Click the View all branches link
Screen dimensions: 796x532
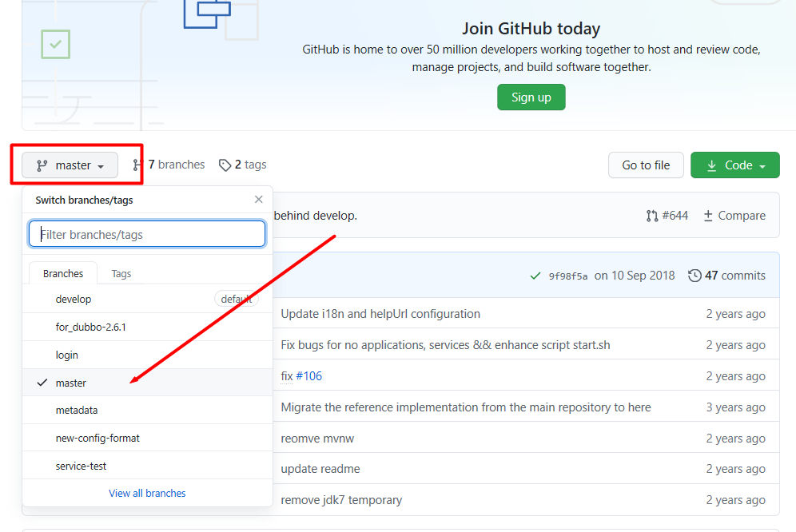click(147, 494)
